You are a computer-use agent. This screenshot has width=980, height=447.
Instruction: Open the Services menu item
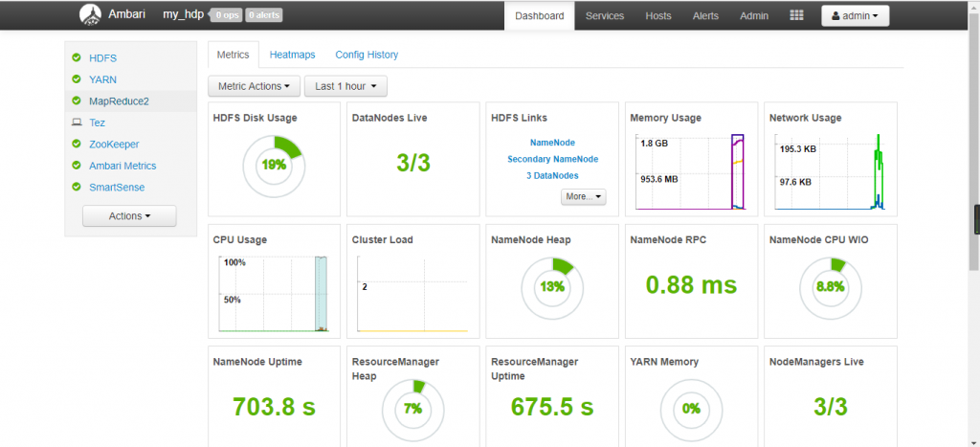(605, 16)
